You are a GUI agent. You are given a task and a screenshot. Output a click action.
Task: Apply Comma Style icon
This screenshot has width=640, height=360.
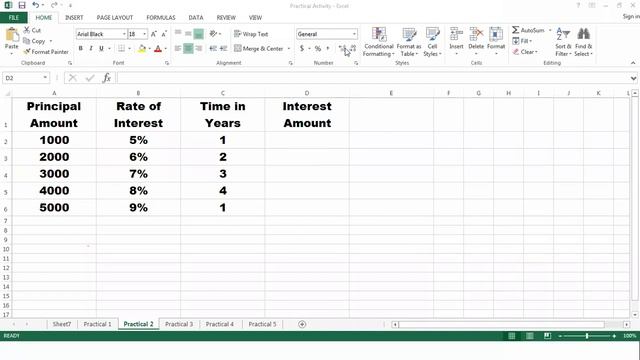coord(328,49)
